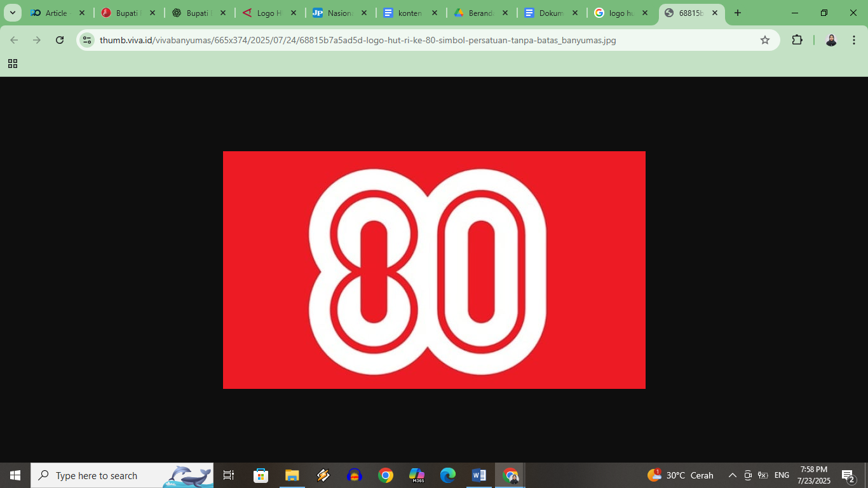This screenshot has height=488, width=868.
Task: Minimize the Chrome window
Action: pos(795,13)
